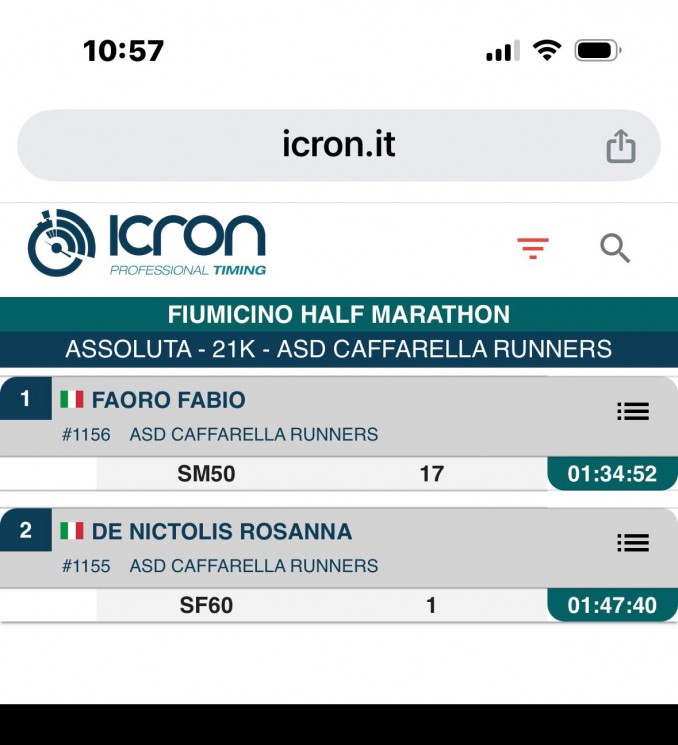Tap Italian flag next to De Nictolis Rosanna

(x=72, y=531)
